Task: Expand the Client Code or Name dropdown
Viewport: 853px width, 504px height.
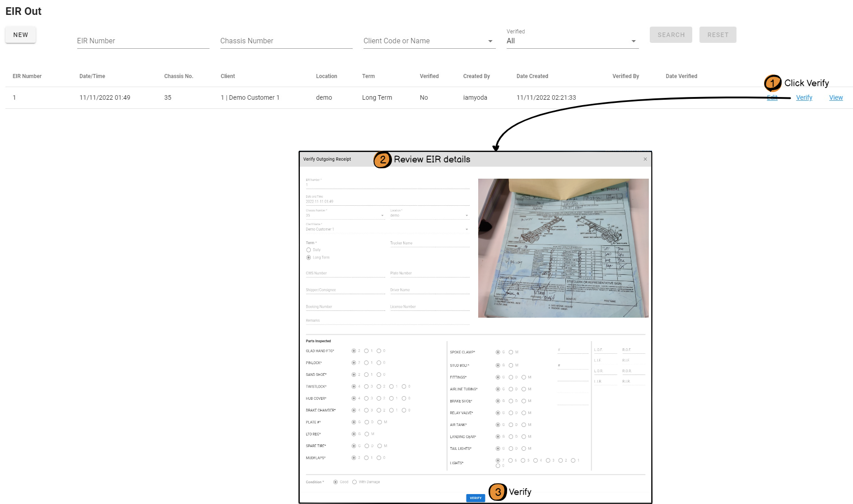Action: click(x=490, y=41)
